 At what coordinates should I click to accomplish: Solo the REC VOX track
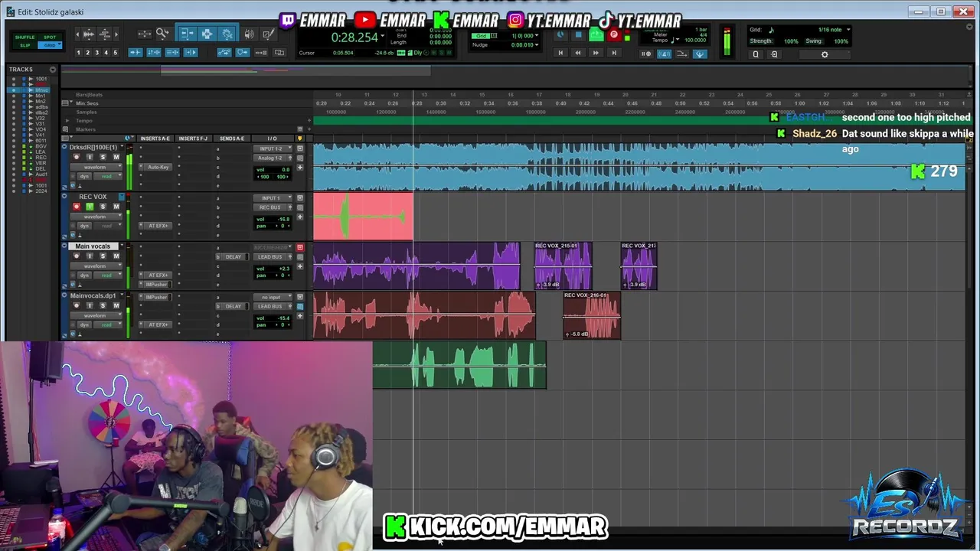click(x=103, y=207)
